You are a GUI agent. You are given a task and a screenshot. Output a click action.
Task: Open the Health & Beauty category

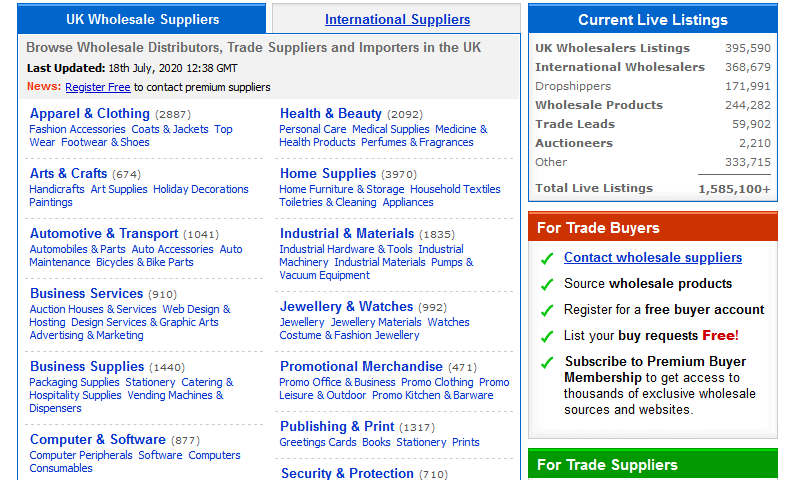click(x=331, y=114)
